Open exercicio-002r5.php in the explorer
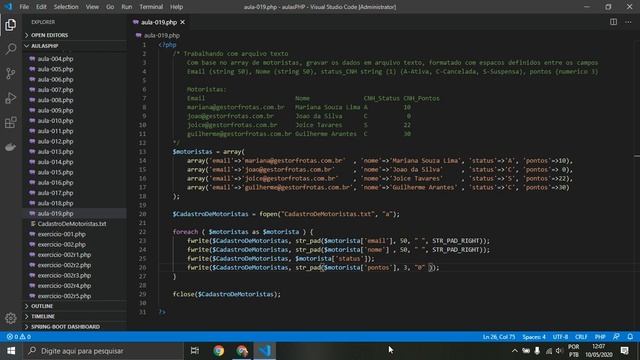The height and width of the screenshot is (360, 640). [x=75, y=296]
